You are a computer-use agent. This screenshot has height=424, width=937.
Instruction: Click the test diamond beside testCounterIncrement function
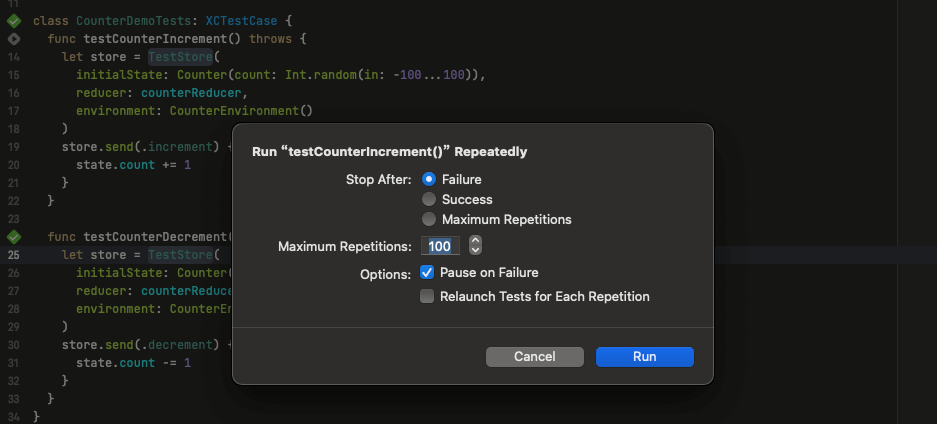[14, 38]
